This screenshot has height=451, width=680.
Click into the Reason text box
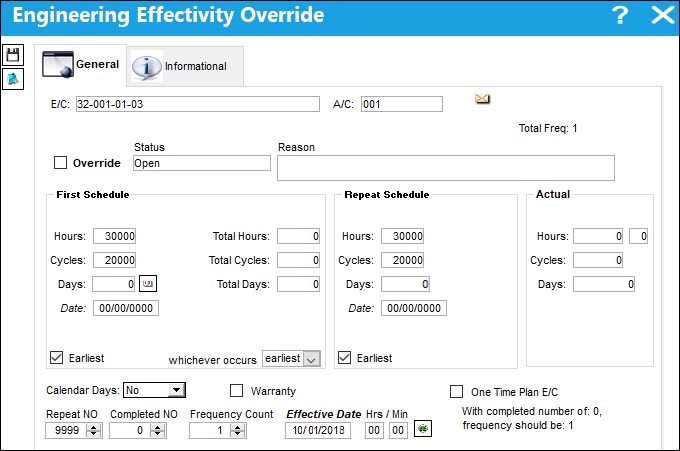pos(446,168)
